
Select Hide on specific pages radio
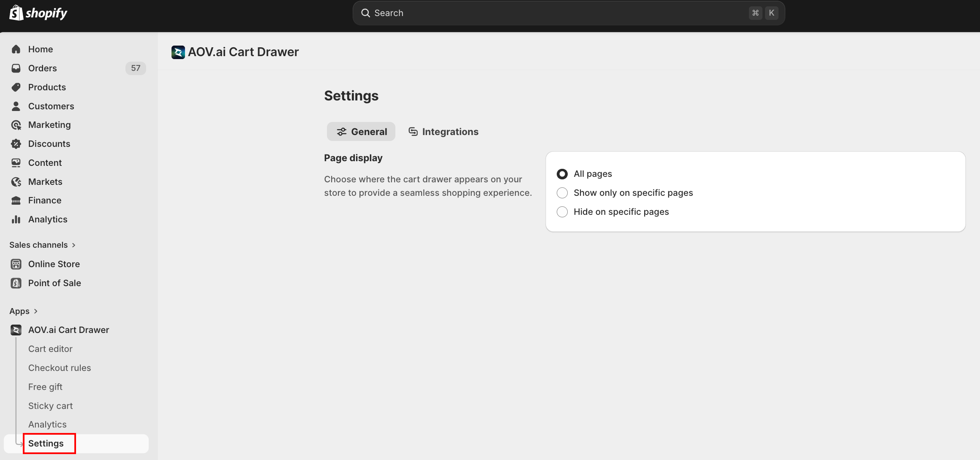point(562,212)
